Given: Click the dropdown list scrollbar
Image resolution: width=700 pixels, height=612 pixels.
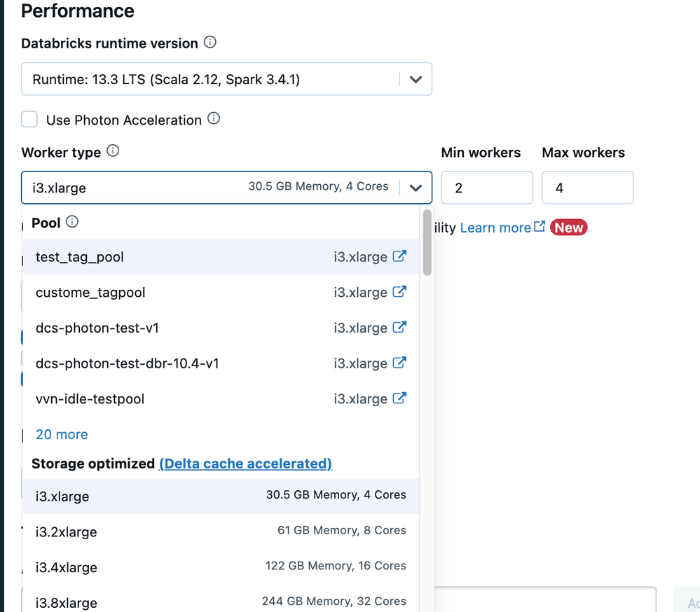Looking at the screenshot, I should point(427,242).
